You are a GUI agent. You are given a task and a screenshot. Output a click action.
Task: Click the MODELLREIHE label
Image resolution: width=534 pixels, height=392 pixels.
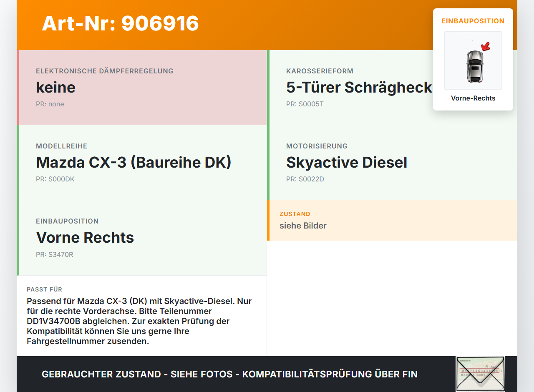tap(62, 146)
